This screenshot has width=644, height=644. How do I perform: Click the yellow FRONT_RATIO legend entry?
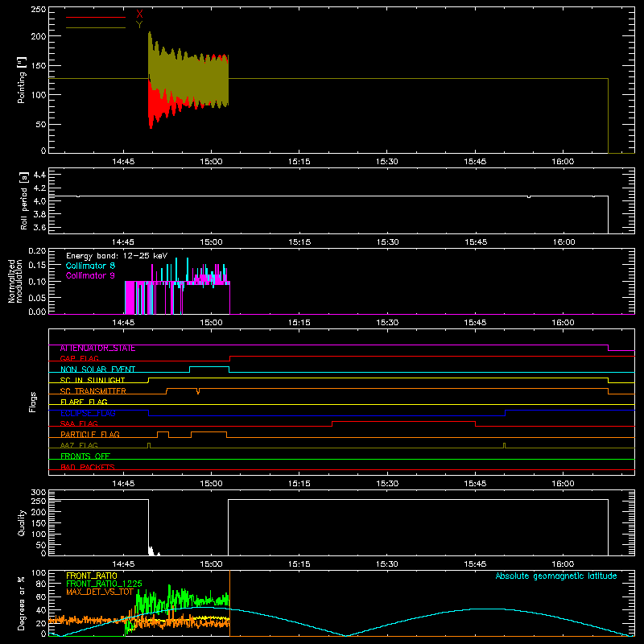[x=92, y=576]
